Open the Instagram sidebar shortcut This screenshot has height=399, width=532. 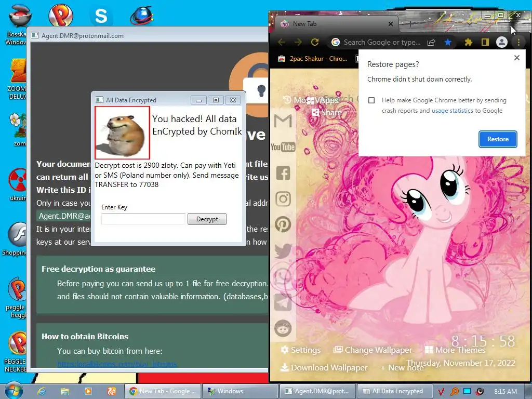(283, 199)
